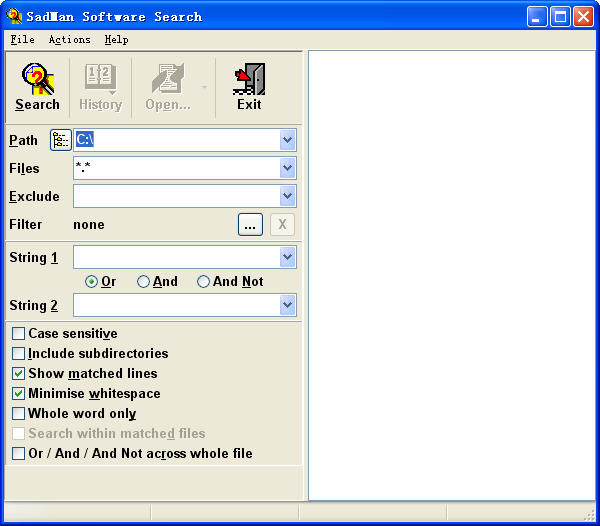Screen dimensions: 600x526
Task: Click the application icon in title bar
Action: coord(14,16)
